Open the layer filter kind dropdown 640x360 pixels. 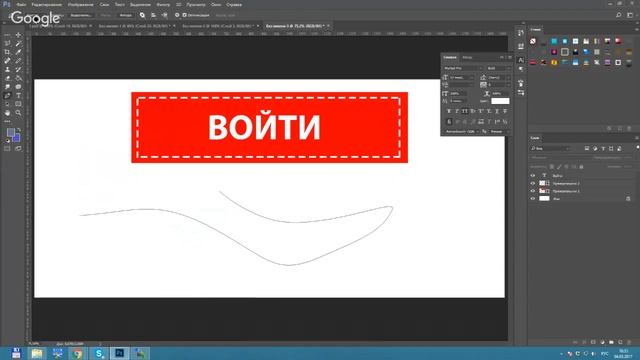point(550,149)
